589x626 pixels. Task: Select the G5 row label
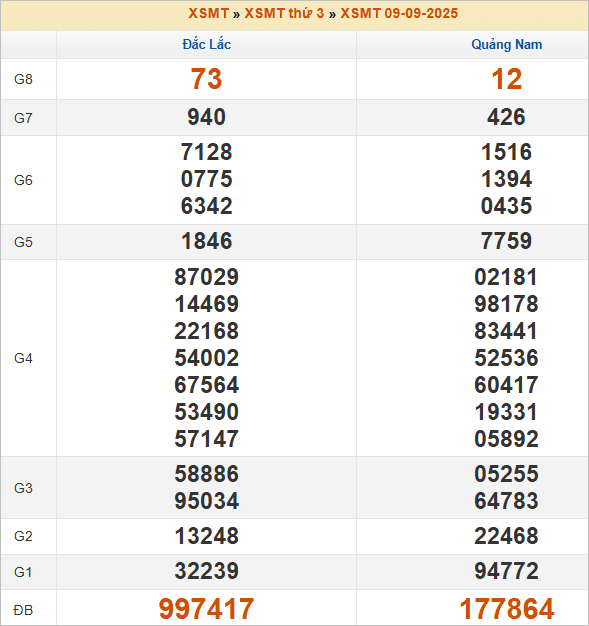23,242
